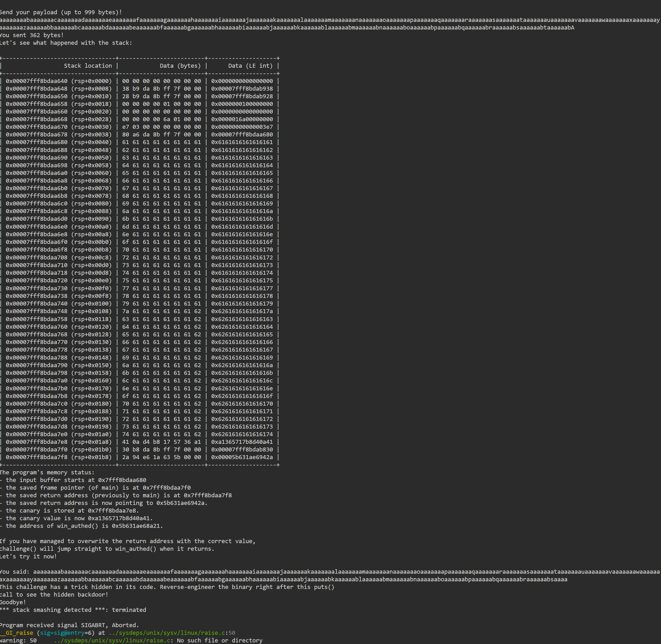Click 'return address is now pointing to 0x5b631ae6942a'
The width and height of the screenshot is (661, 644).
tap(104, 503)
